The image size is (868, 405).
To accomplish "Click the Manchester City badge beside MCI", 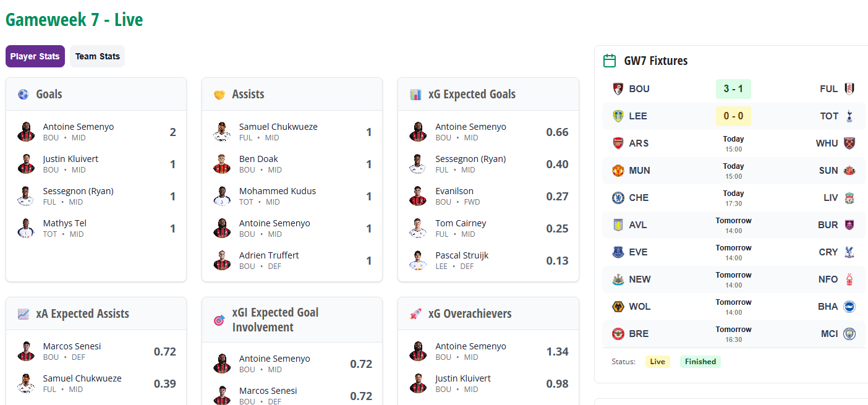I will (x=851, y=333).
